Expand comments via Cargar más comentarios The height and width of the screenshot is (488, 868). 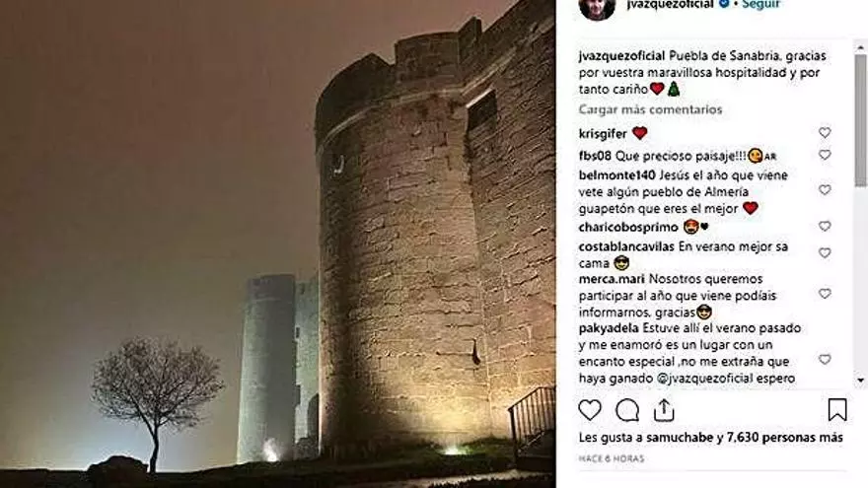pos(650,109)
